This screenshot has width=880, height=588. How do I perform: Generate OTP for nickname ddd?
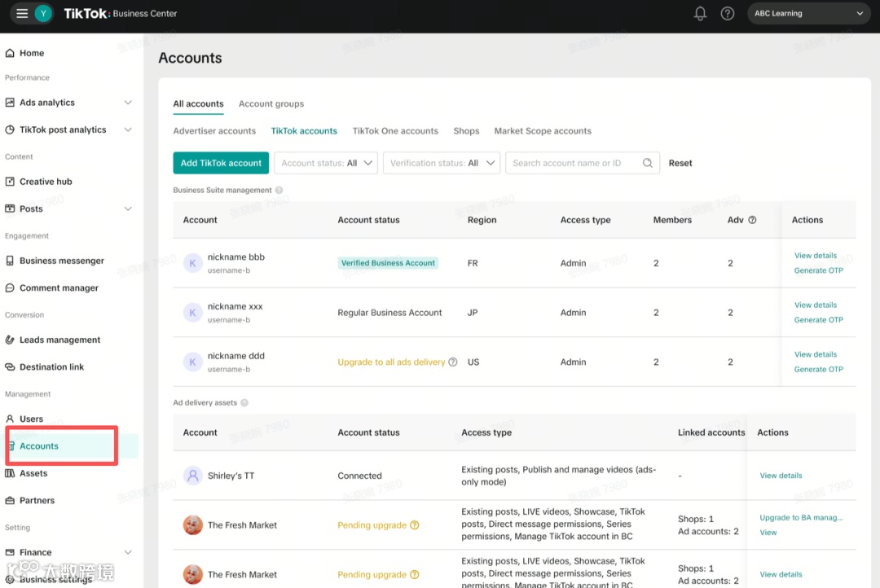818,369
